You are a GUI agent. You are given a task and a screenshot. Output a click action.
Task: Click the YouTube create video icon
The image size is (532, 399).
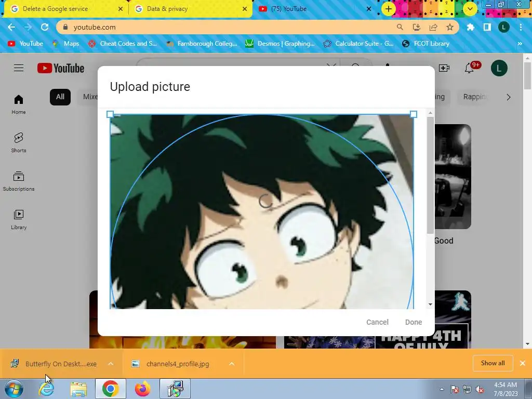[444, 68]
